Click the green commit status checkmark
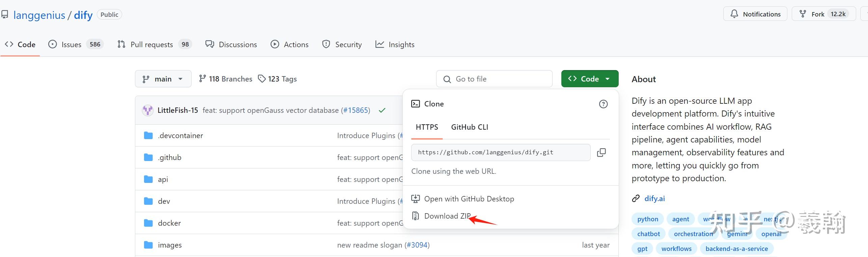 point(382,110)
